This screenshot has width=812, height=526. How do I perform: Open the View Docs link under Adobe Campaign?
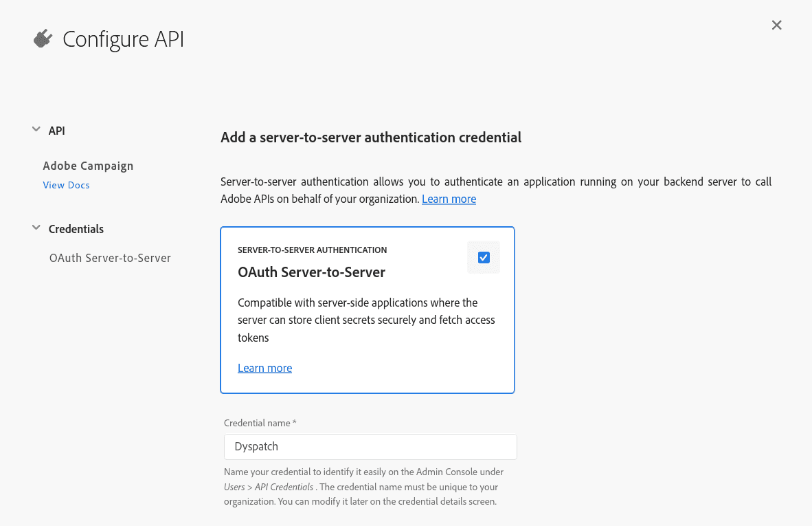66,184
